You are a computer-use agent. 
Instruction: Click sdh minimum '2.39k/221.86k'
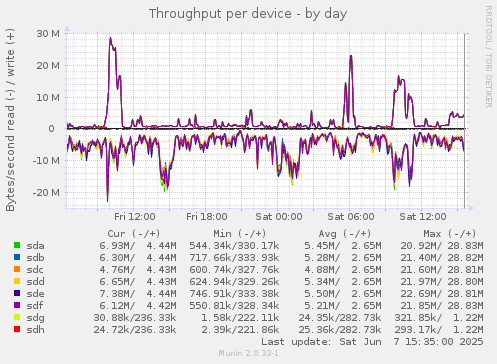click(x=240, y=330)
